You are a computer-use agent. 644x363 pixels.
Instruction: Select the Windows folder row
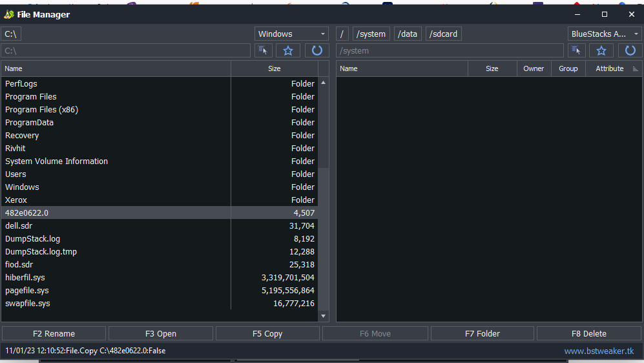[x=160, y=187]
